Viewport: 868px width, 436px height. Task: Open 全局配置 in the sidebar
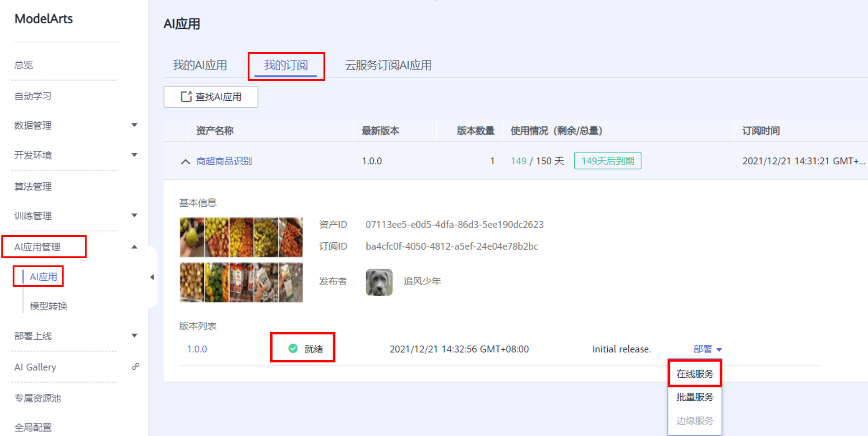(32, 427)
